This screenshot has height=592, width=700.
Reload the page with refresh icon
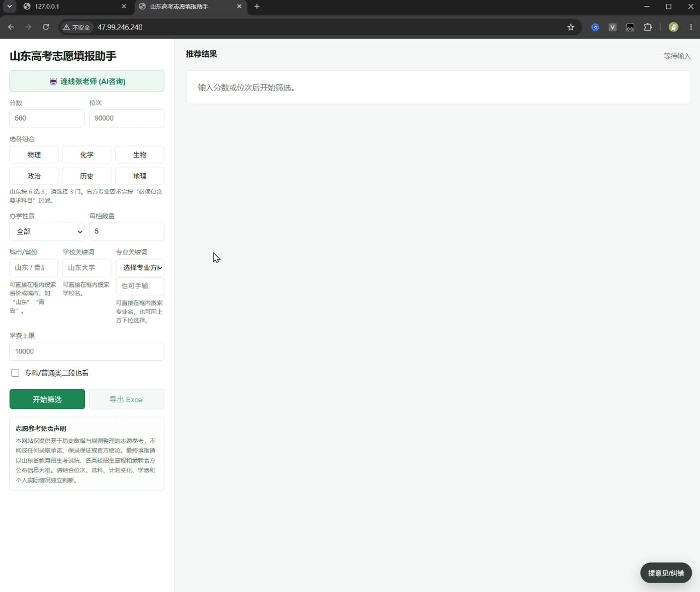click(x=46, y=27)
